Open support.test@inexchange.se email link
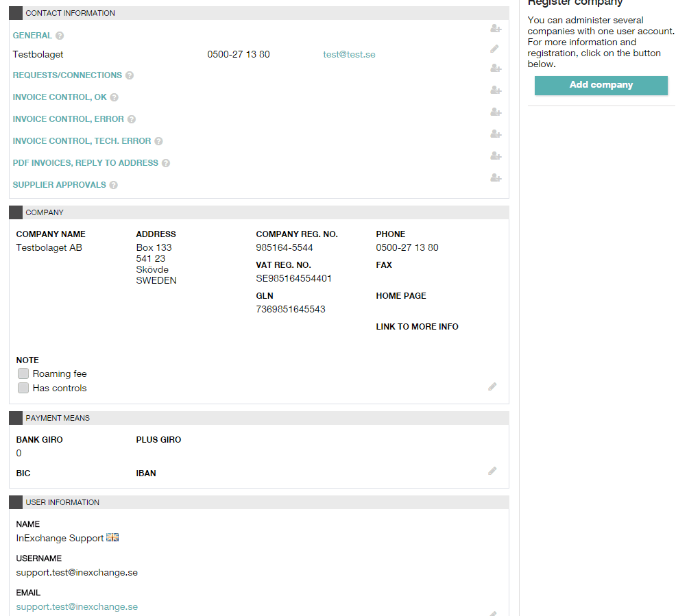The width and height of the screenshot is (689, 616). pyautogui.click(x=77, y=607)
